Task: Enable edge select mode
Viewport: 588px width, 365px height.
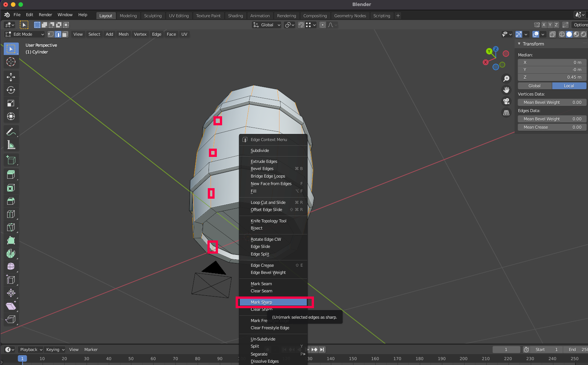Action: (58, 34)
